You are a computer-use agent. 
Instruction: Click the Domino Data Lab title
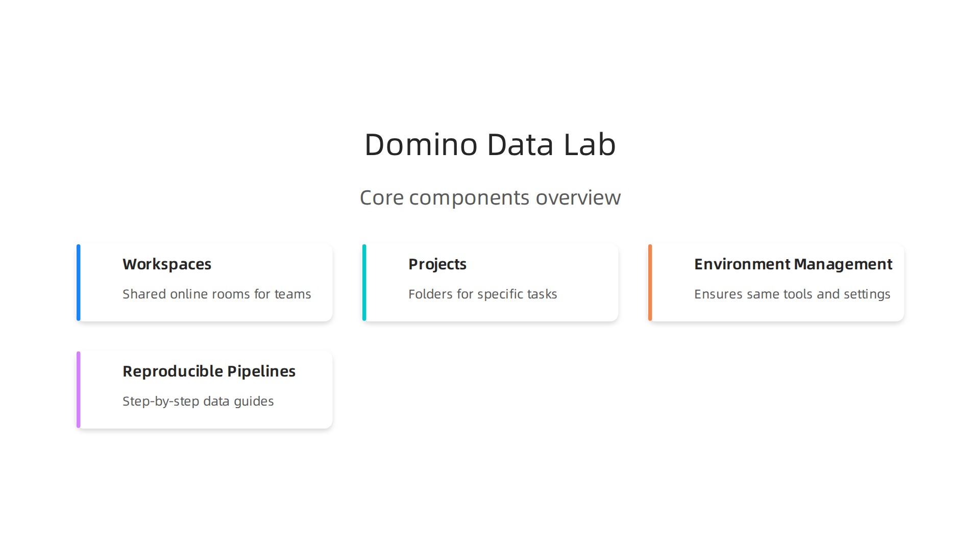[x=490, y=144]
